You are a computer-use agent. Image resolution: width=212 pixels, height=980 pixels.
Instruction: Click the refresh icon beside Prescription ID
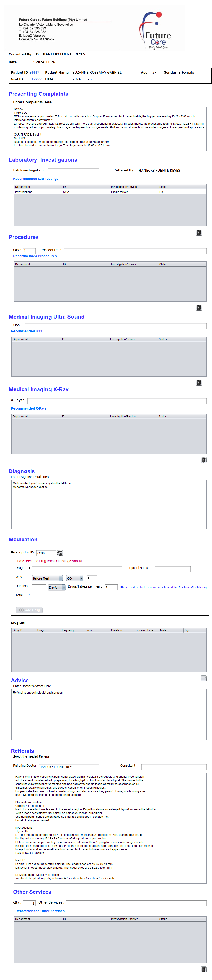coord(60,553)
